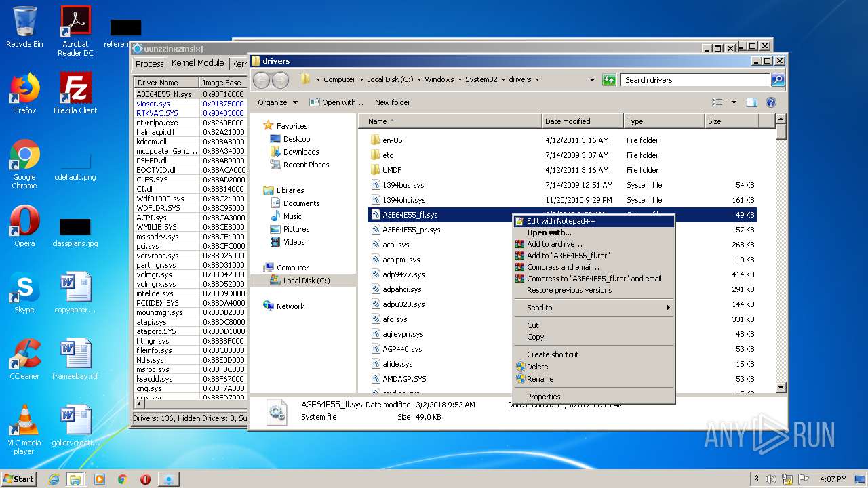Viewport: 868px width, 488px height.
Task: Open media player taskbar icon
Action: [100, 479]
